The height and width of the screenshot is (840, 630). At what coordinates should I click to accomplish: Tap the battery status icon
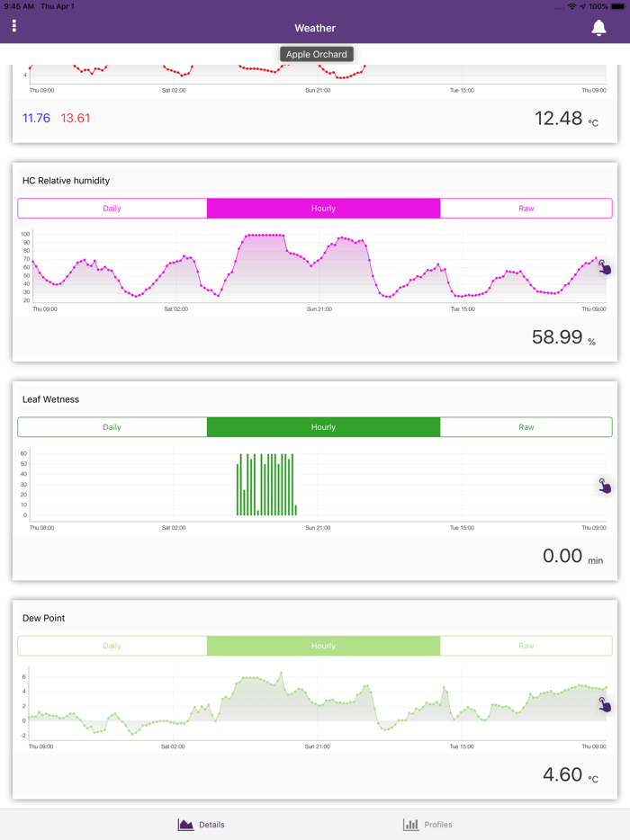[x=617, y=6]
